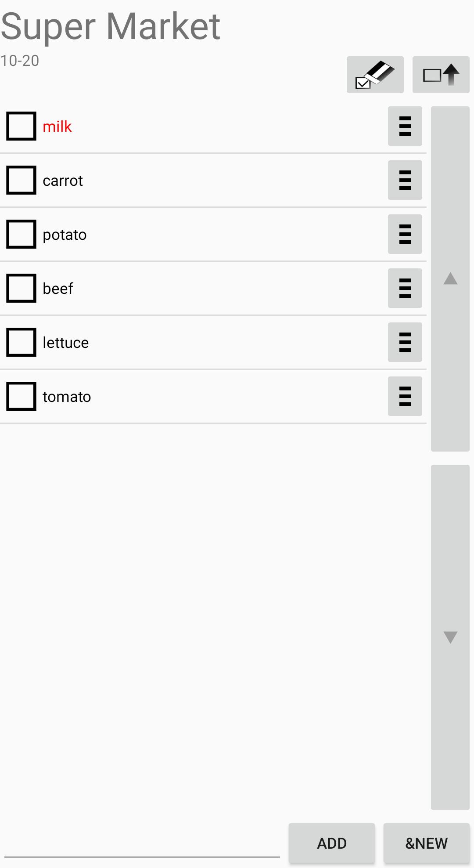Screen dimensions: 474x868
Task: Tick the beef checkbox
Action: click(x=21, y=288)
